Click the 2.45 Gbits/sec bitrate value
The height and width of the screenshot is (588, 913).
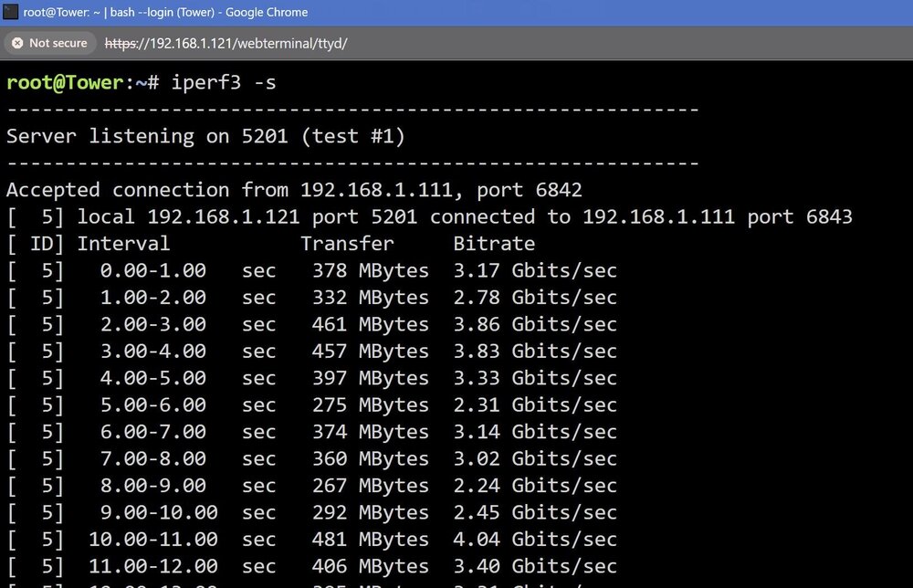[535, 513]
